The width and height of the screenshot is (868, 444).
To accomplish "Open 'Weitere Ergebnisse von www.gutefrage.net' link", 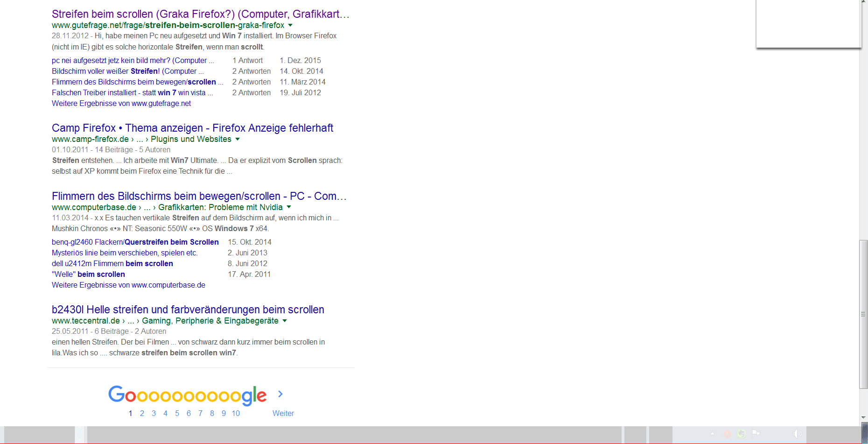I will (x=121, y=103).
